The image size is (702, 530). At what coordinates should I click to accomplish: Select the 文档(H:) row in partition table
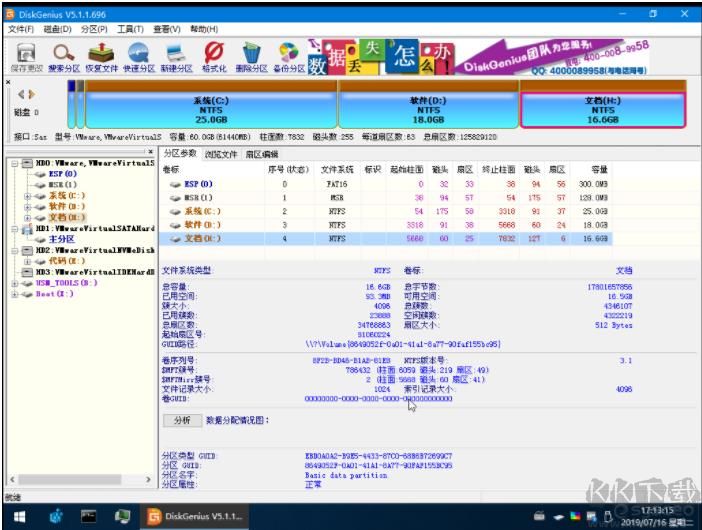pos(386,239)
